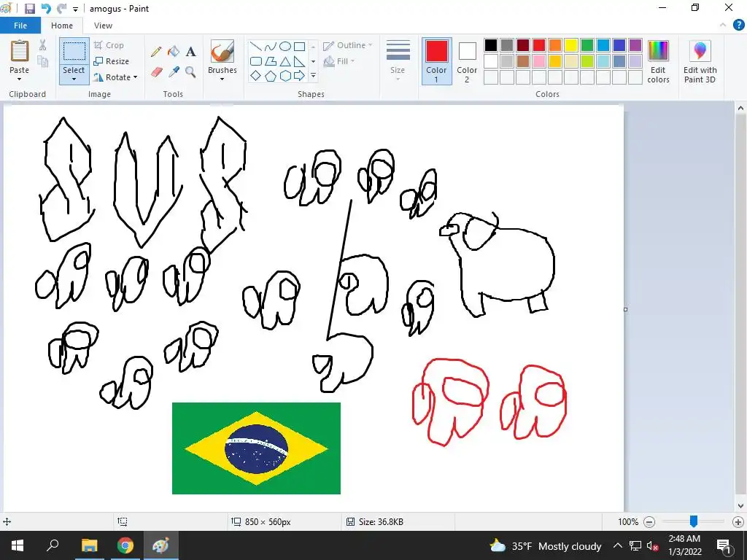Pick the Right triangle shape

tap(299, 61)
